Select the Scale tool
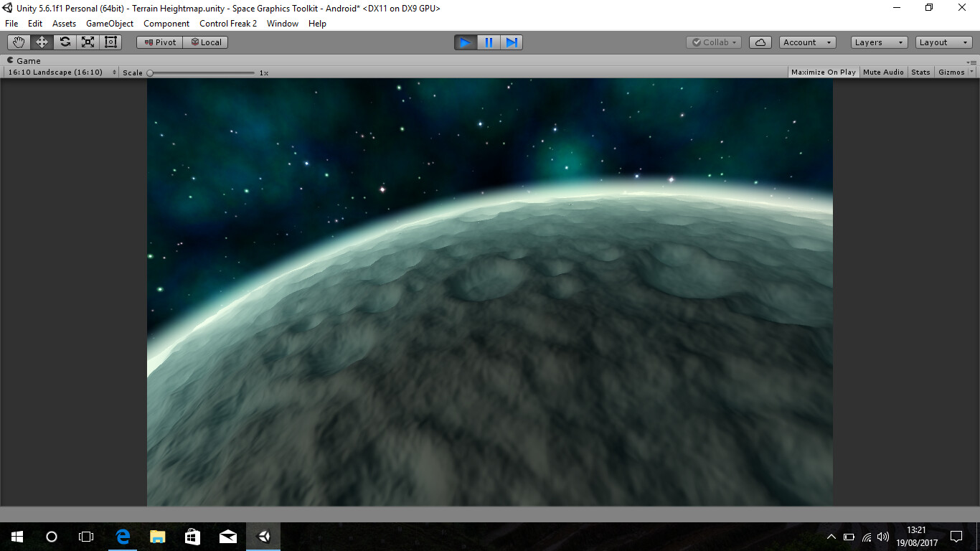The height and width of the screenshot is (551, 980). 88,42
